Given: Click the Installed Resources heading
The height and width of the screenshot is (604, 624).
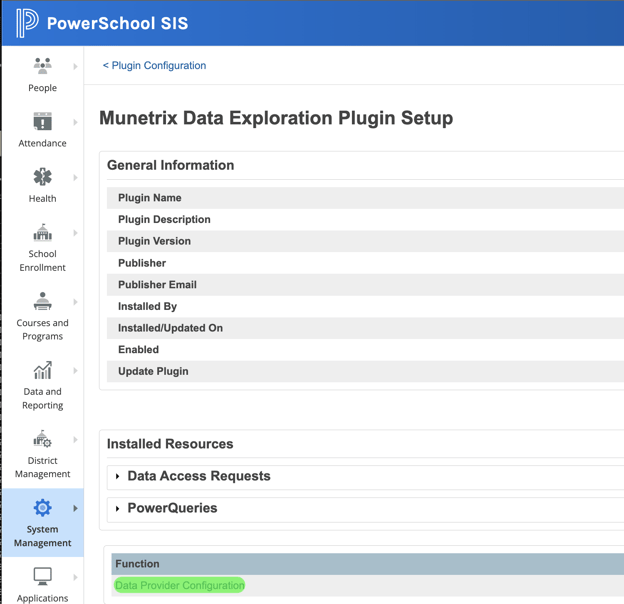Looking at the screenshot, I should pos(170,444).
